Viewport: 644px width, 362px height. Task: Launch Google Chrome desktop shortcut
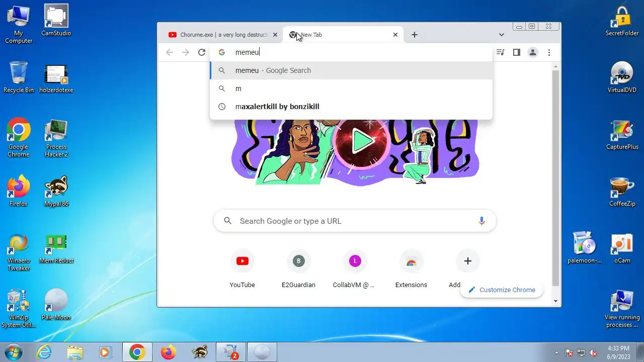click(x=19, y=138)
